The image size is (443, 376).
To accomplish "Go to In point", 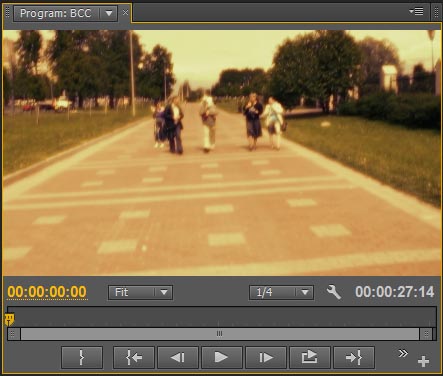I will 134,358.
